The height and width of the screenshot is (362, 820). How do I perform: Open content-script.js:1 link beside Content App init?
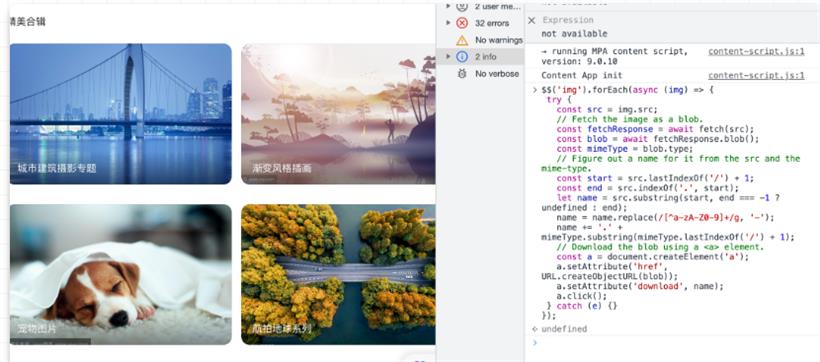click(756, 76)
